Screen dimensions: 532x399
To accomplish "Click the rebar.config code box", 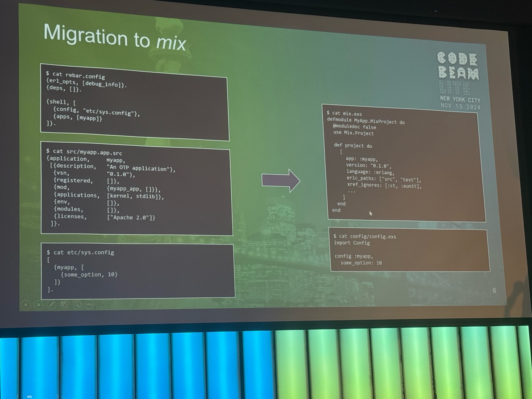I will coord(134,102).
